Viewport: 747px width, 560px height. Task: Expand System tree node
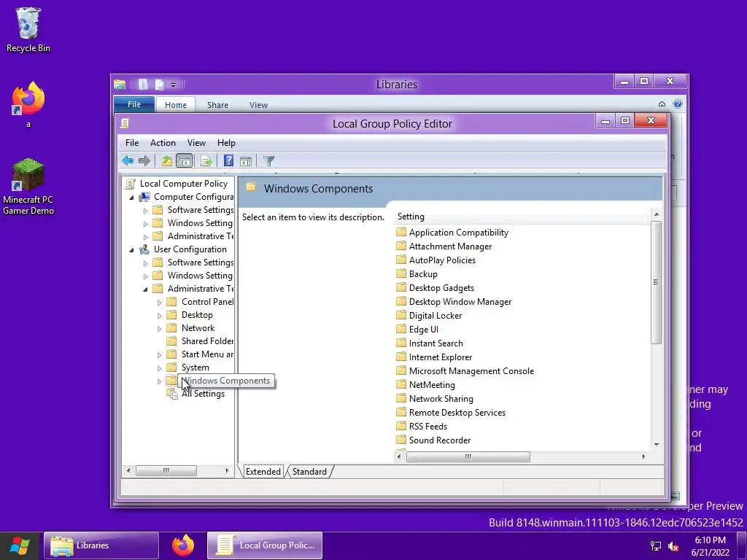[159, 368]
